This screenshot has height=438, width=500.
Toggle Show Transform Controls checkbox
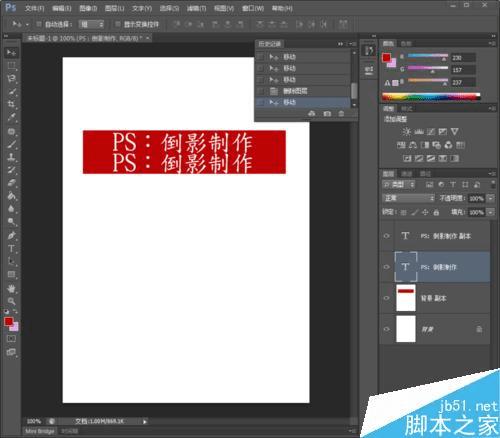[x=117, y=24]
